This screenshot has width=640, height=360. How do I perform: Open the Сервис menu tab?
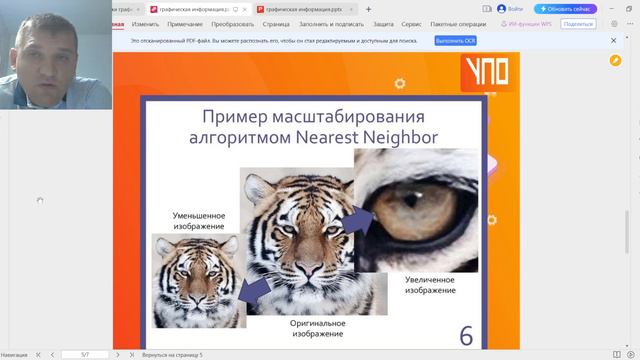point(411,24)
